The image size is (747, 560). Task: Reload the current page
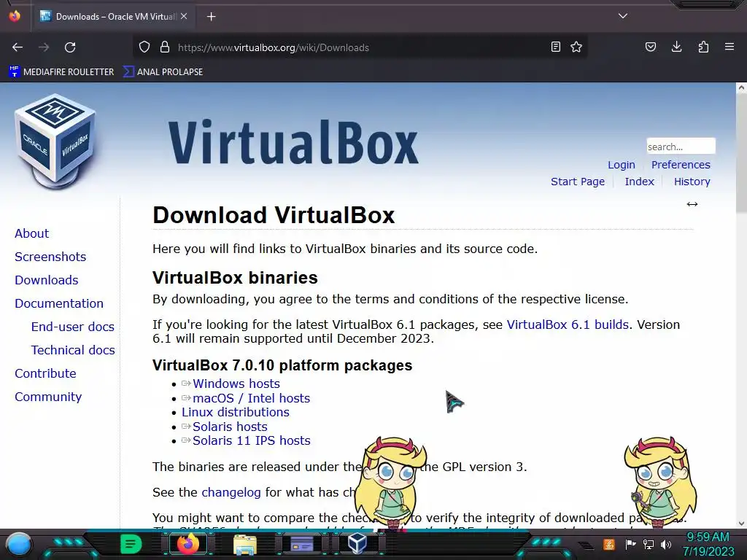pos(70,47)
